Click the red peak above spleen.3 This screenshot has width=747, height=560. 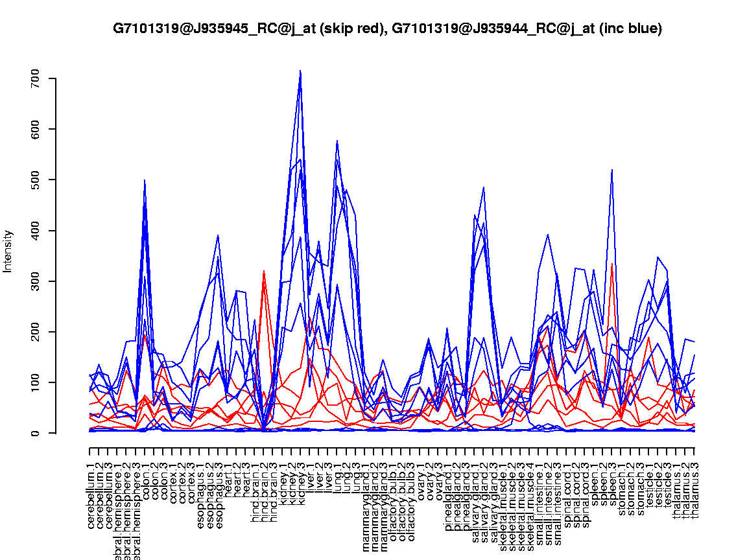tap(612, 264)
